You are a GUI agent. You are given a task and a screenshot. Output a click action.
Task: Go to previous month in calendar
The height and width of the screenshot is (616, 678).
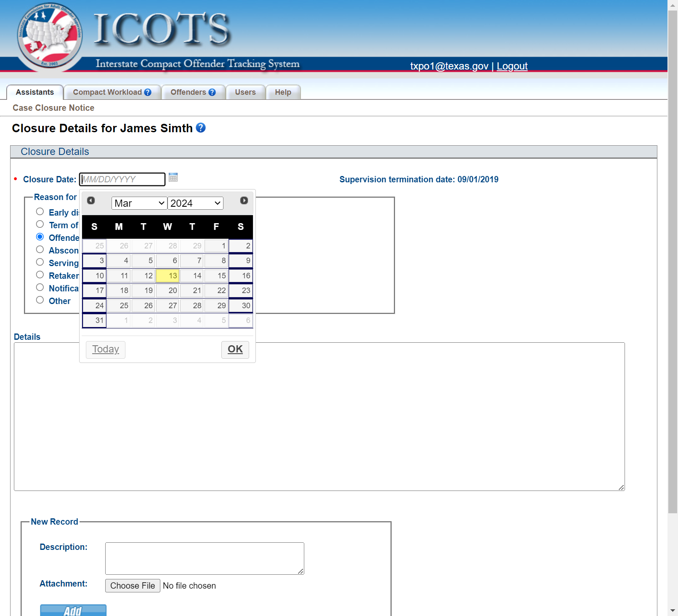click(91, 200)
